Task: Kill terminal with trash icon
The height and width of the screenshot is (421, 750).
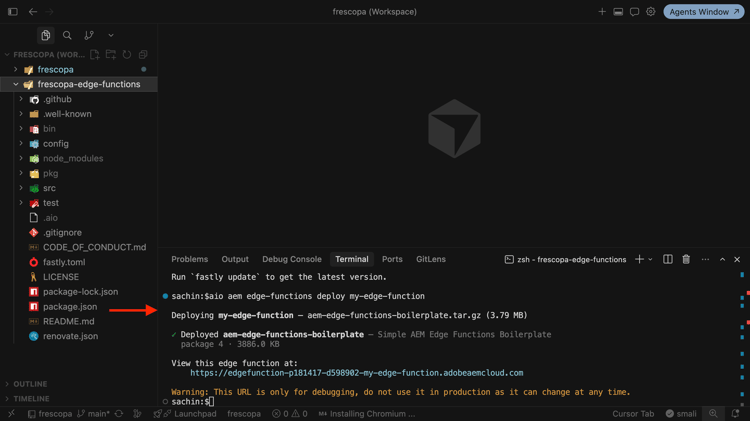Action: tap(686, 259)
